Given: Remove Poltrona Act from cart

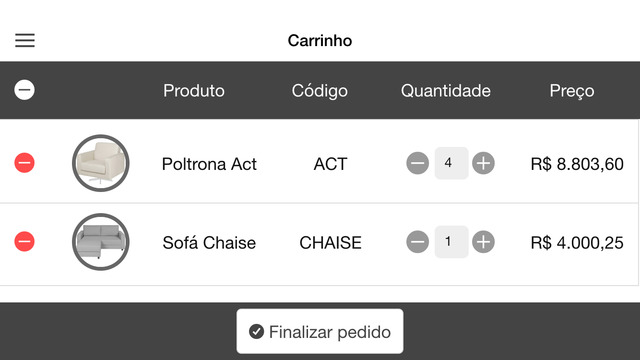Looking at the screenshot, I should (x=24, y=163).
